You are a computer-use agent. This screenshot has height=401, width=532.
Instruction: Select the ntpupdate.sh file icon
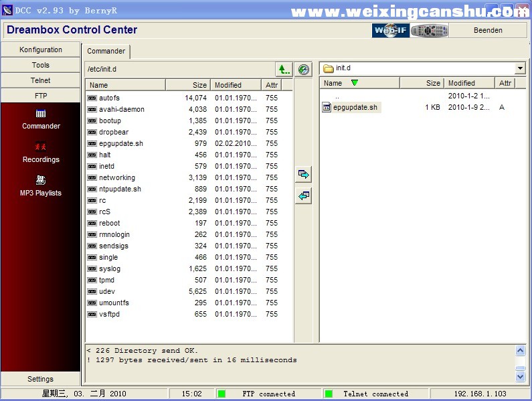tap(92, 189)
